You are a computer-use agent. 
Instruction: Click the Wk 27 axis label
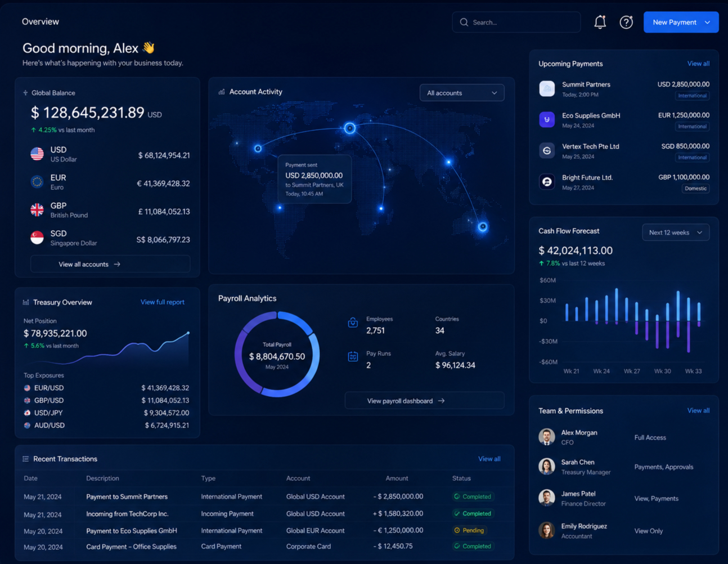(632, 371)
